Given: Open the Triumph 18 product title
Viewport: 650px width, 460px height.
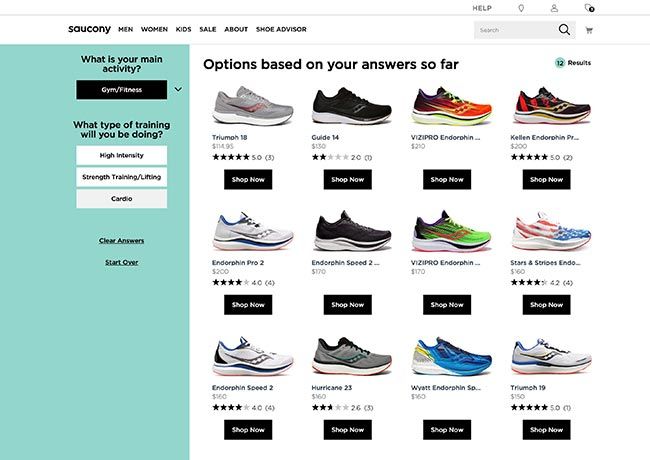Looking at the screenshot, I should point(230,137).
